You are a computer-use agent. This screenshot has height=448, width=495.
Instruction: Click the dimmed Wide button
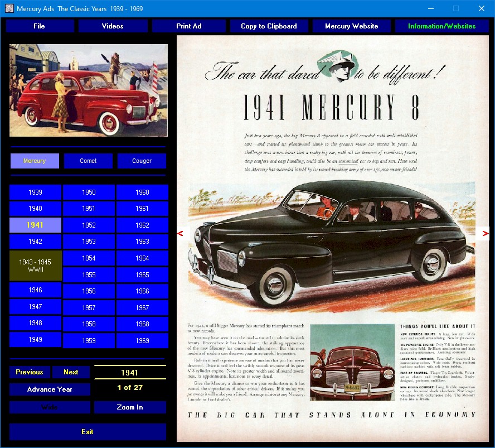click(x=50, y=407)
